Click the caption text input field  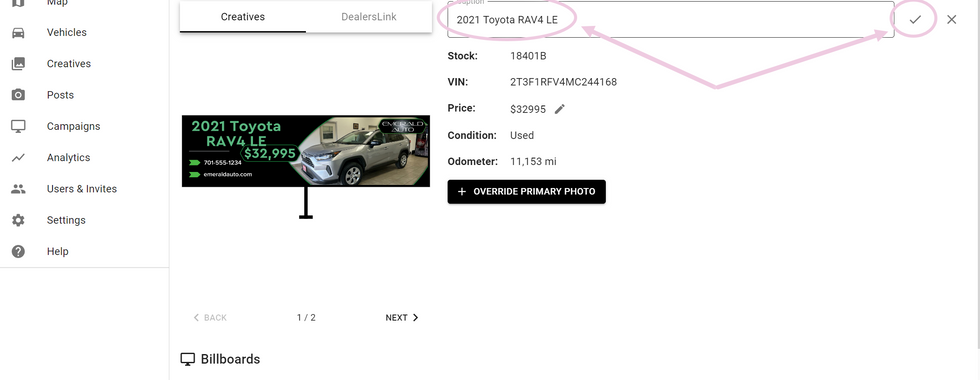pos(671,19)
